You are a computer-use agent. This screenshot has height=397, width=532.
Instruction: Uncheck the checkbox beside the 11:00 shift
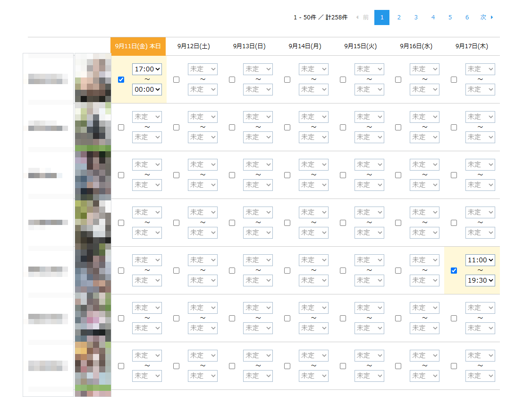pyautogui.click(x=454, y=271)
